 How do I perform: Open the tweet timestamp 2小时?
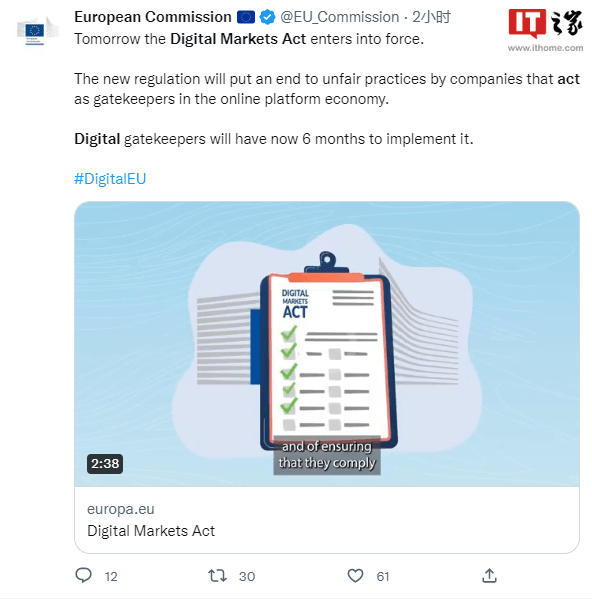pos(431,17)
